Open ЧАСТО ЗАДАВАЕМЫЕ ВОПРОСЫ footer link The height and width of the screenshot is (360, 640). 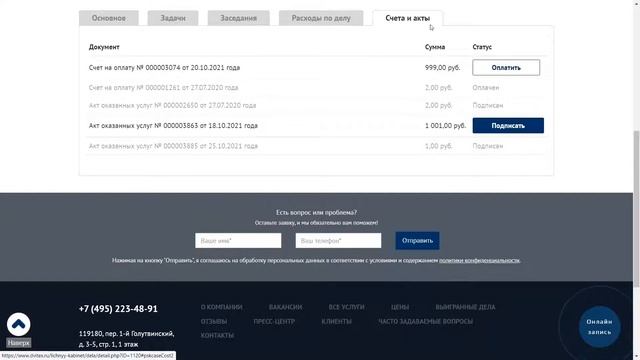coord(425,321)
